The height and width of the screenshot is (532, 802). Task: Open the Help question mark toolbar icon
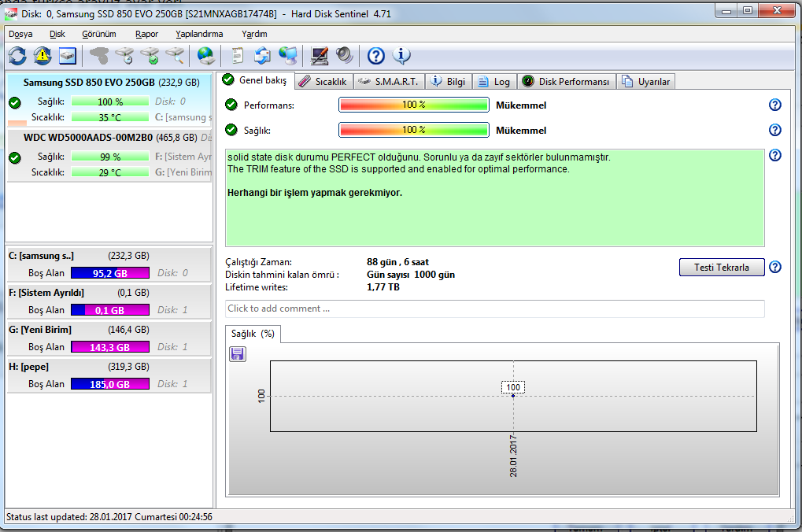pyautogui.click(x=376, y=56)
